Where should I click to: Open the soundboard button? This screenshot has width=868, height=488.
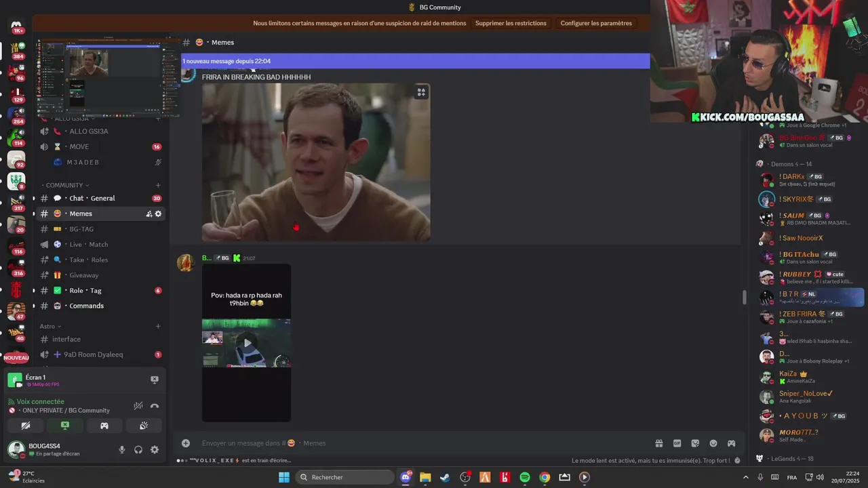[144, 426]
